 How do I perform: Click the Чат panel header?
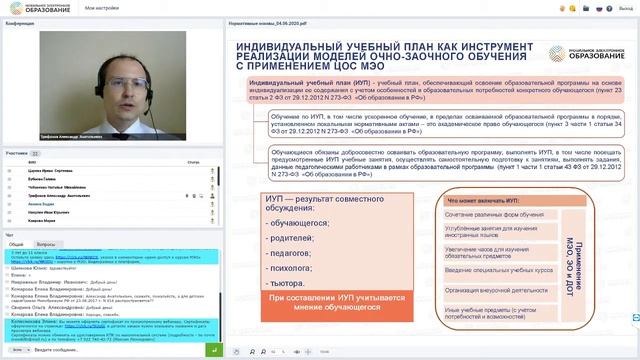click(9, 235)
